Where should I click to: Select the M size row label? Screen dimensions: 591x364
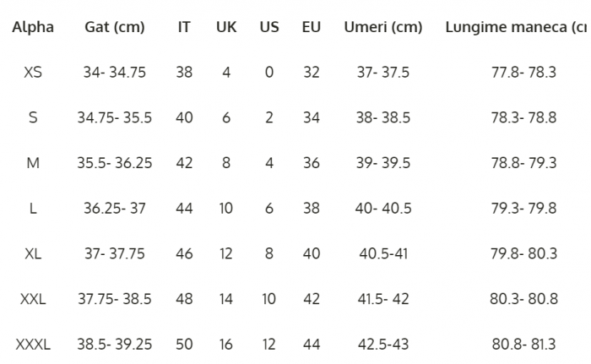pyautogui.click(x=33, y=163)
